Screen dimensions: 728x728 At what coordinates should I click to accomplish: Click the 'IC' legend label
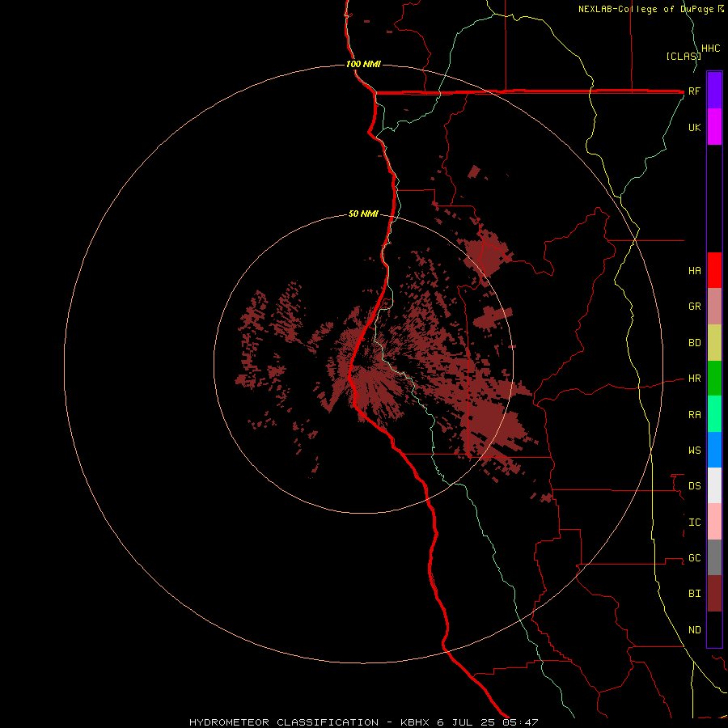(695, 523)
